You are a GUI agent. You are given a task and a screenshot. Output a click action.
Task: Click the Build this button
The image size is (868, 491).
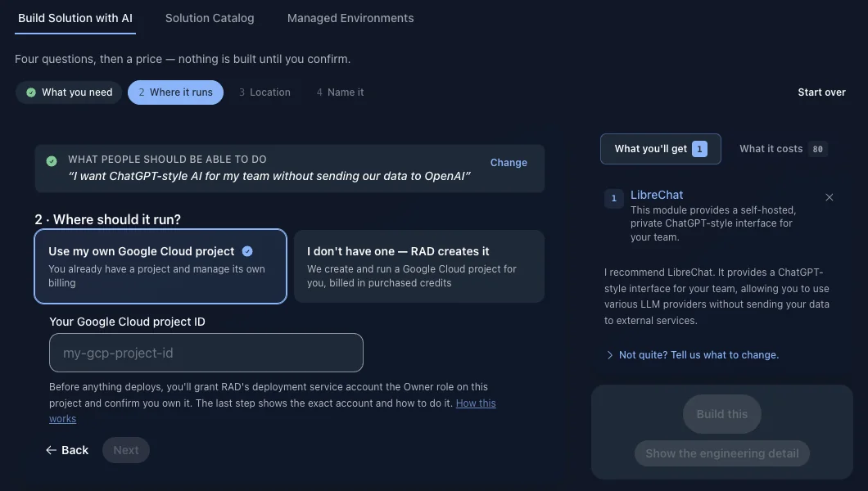[x=722, y=414]
